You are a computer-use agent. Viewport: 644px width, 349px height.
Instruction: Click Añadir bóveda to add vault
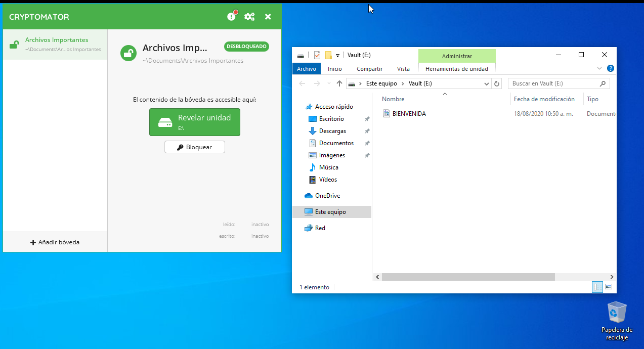click(x=55, y=242)
